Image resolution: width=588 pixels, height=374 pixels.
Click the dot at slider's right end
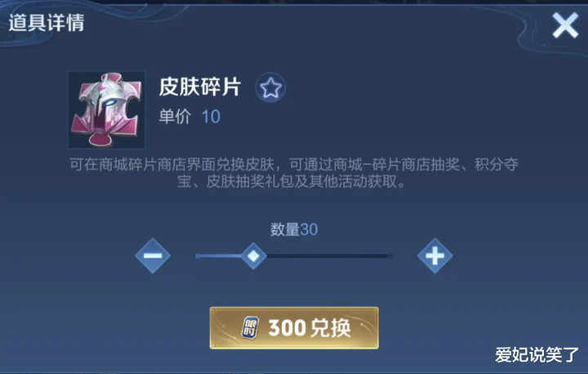point(390,256)
